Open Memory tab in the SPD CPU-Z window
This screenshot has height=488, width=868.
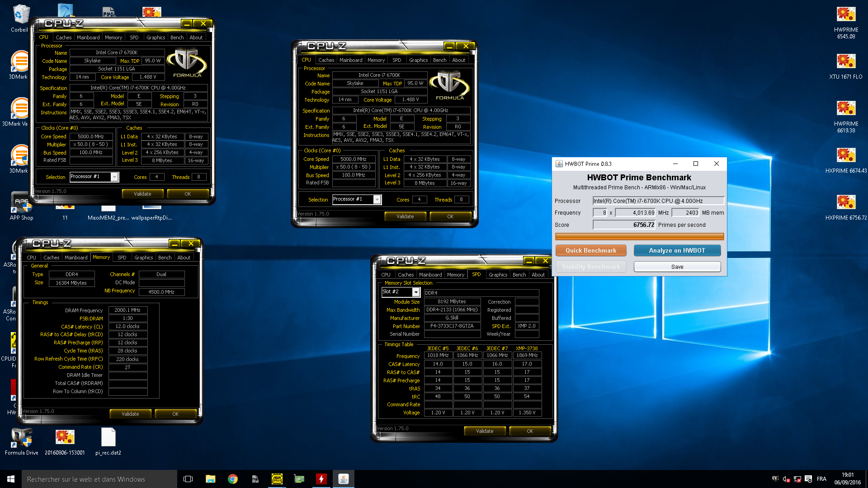point(456,275)
